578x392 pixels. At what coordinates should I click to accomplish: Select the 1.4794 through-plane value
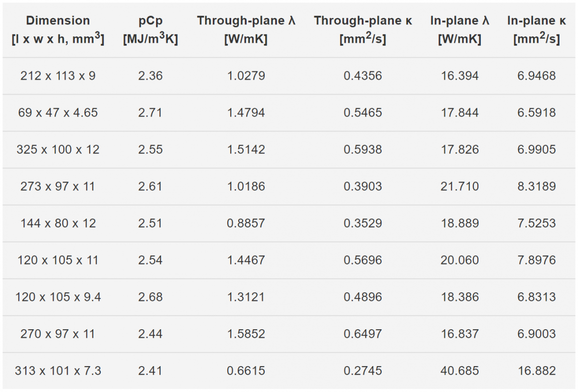(246, 113)
